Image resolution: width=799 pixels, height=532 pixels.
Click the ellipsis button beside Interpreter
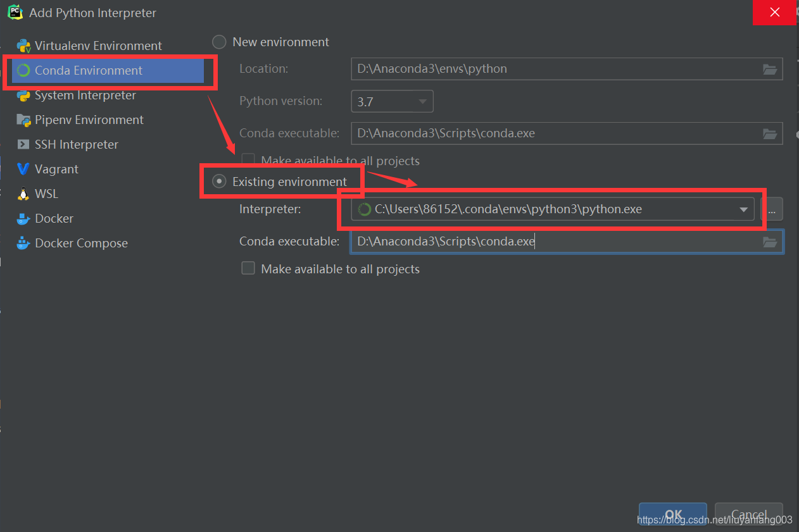coord(772,209)
